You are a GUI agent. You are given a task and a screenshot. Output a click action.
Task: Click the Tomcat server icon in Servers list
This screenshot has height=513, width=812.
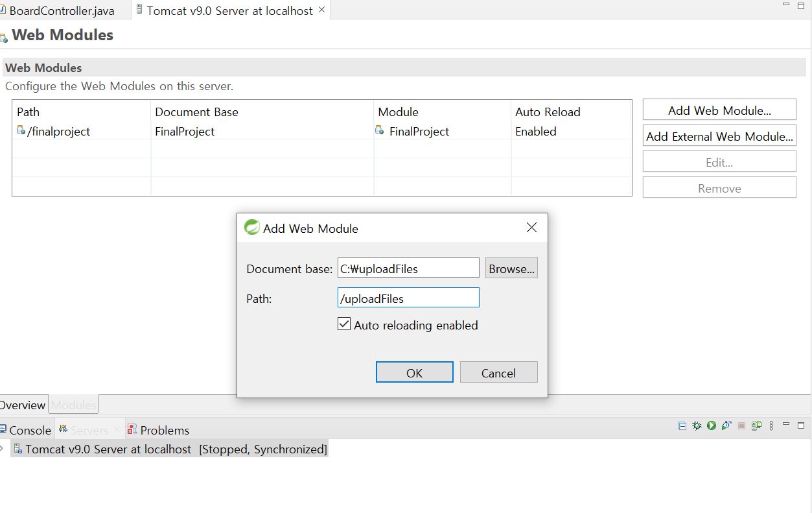coord(19,449)
